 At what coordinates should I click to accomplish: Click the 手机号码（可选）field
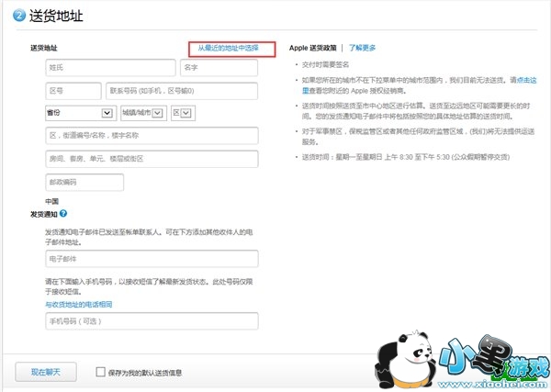click(152, 321)
